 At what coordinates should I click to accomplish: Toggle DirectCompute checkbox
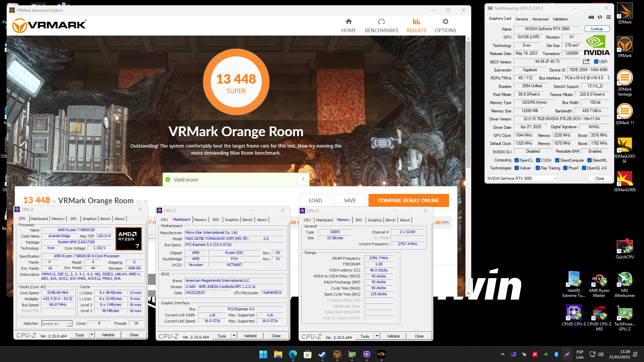pyautogui.click(x=557, y=160)
